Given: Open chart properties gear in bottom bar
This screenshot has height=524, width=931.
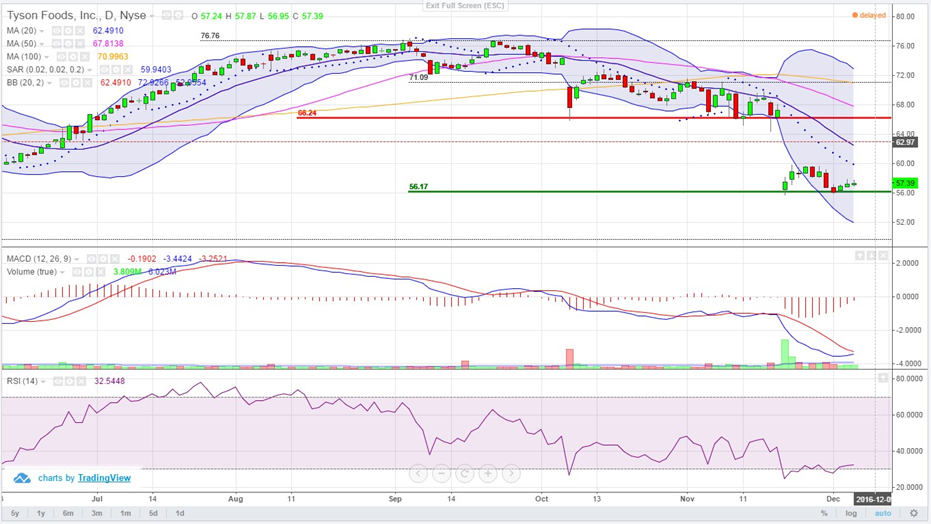Looking at the screenshot, I should pos(914,513).
